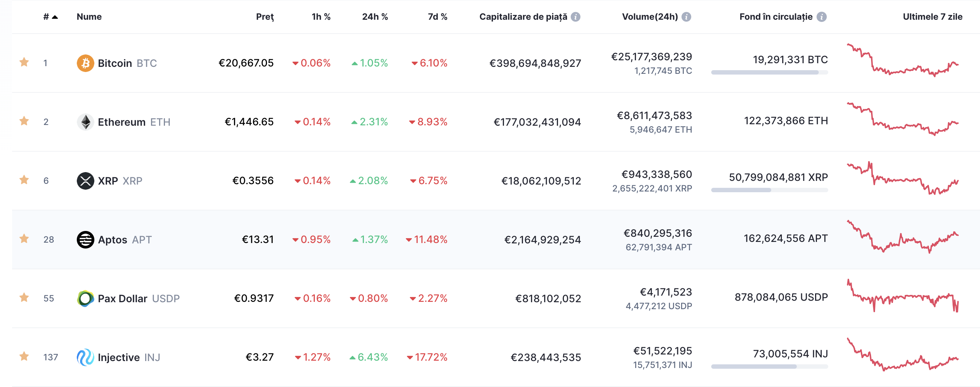The width and height of the screenshot is (980, 387).
Task: Toggle the watchlist star for Aptos
Action: [24, 239]
